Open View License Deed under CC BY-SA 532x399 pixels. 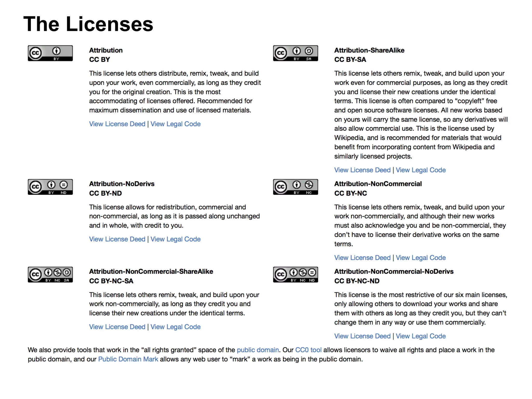click(362, 170)
